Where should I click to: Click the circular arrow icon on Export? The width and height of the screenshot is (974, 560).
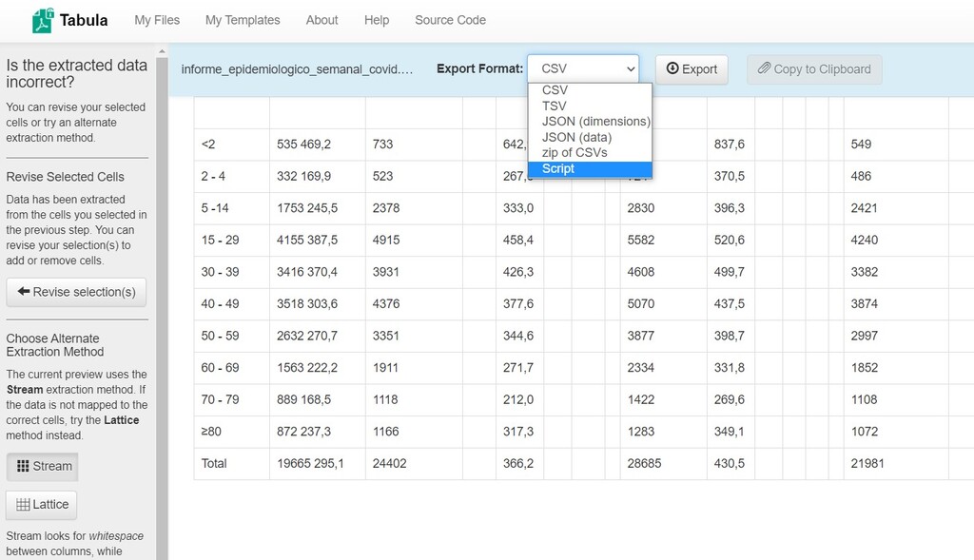coord(673,68)
